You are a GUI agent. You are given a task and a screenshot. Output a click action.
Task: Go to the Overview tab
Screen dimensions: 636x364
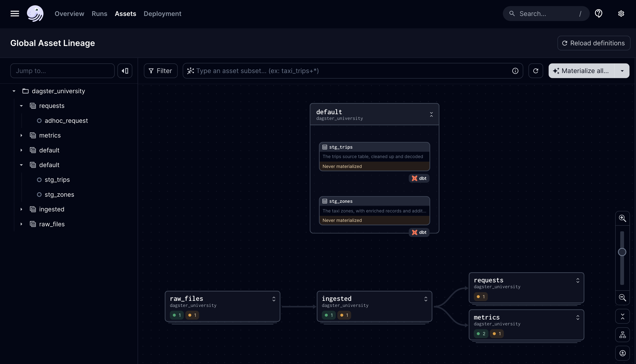[x=69, y=13]
